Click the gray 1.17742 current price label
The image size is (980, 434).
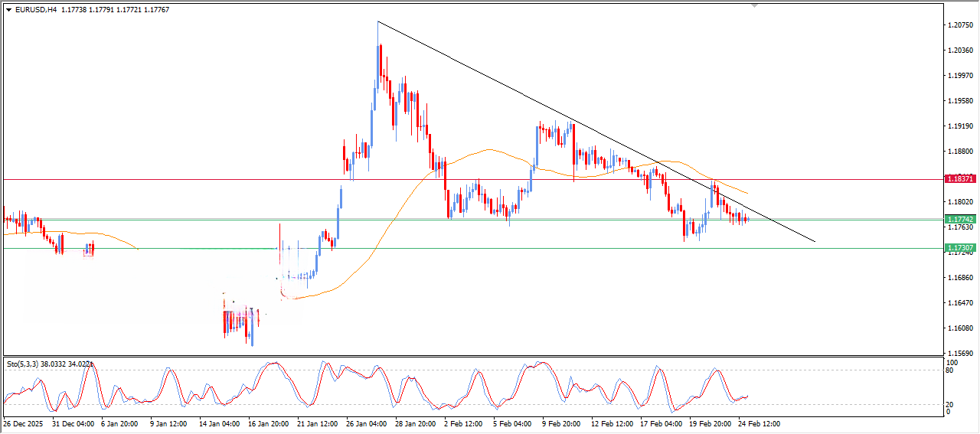tap(959, 219)
